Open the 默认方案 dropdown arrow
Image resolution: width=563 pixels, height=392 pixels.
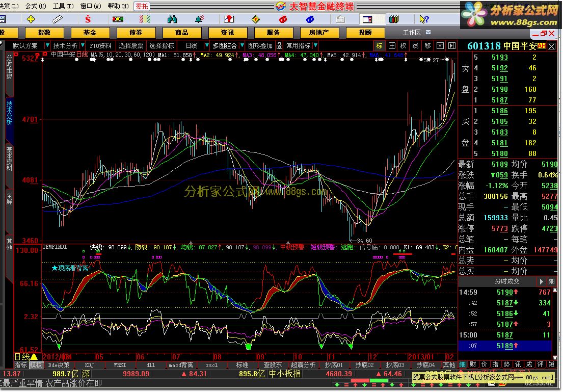[x=47, y=45]
